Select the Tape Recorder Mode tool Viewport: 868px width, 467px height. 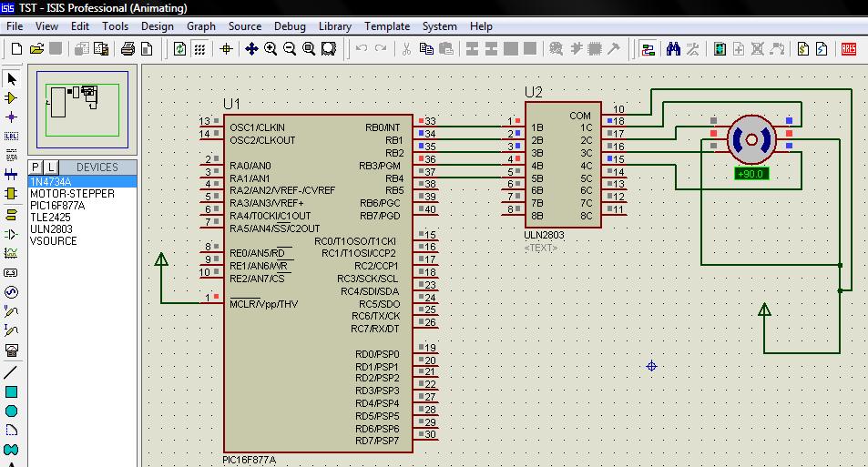[11, 273]
